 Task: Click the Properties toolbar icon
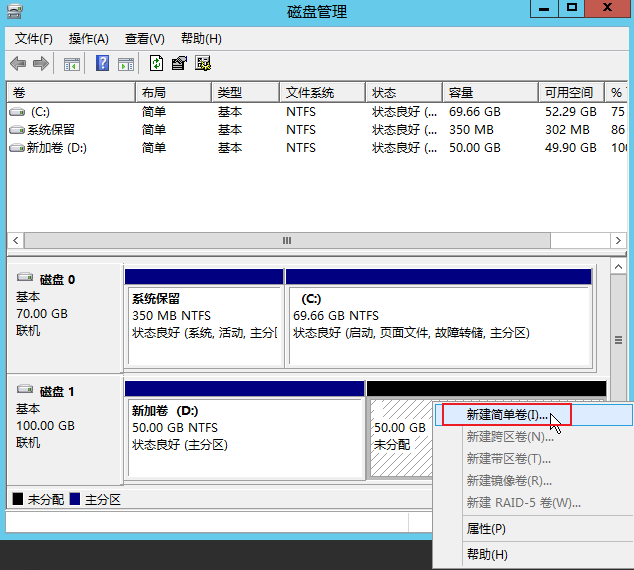pyautogui.click(x=179, y=64)
